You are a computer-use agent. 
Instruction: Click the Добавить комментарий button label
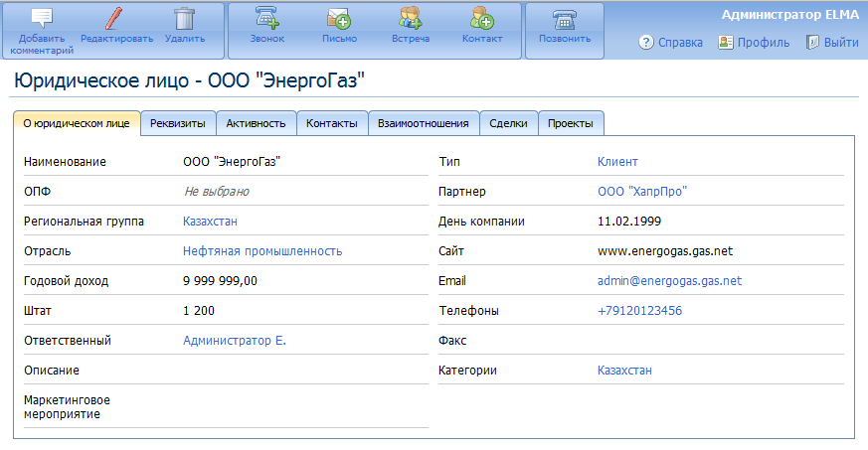click(42, 45)
